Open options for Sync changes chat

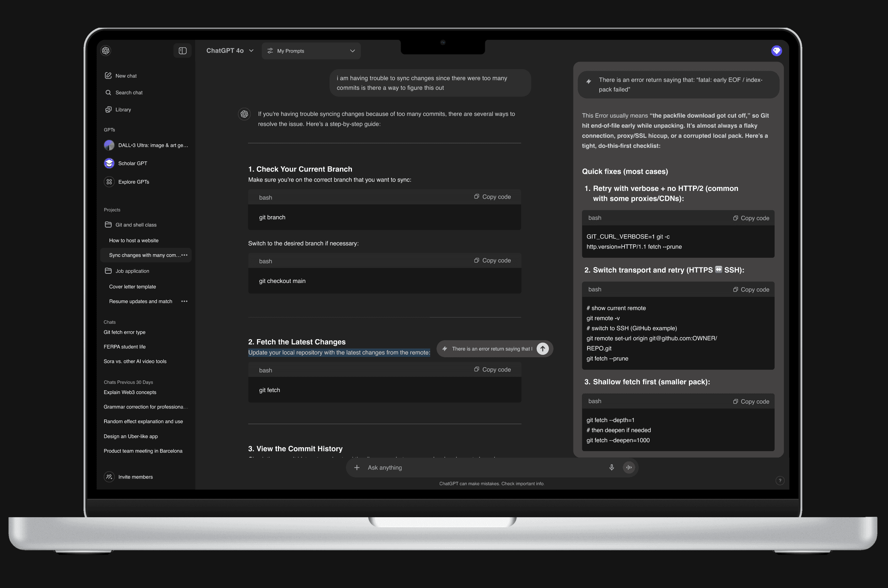click(x=184, y=255)
